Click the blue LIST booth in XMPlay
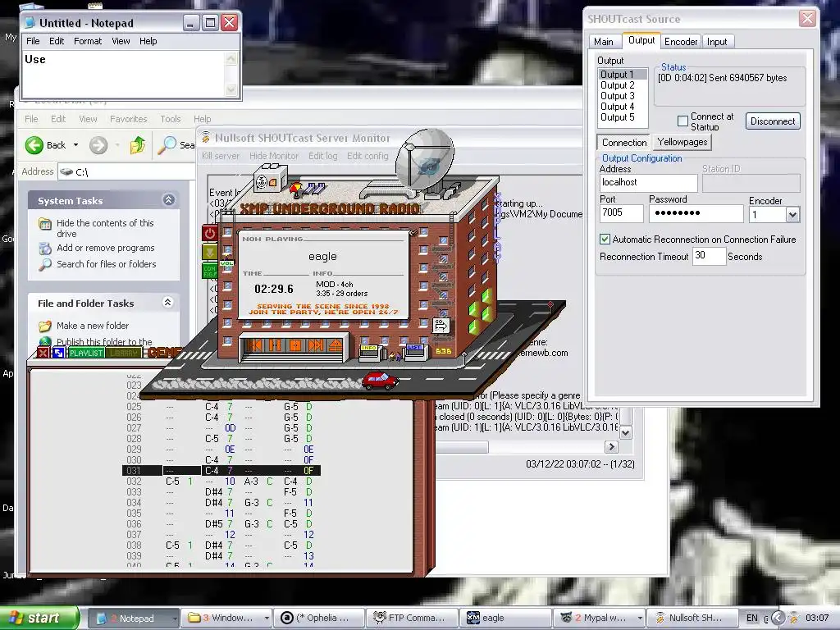 (414, 351)
